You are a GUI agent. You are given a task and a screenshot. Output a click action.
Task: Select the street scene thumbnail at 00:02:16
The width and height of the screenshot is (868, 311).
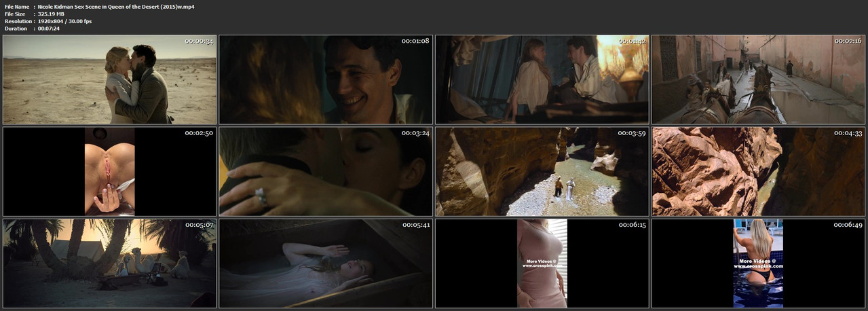point(759,79)
